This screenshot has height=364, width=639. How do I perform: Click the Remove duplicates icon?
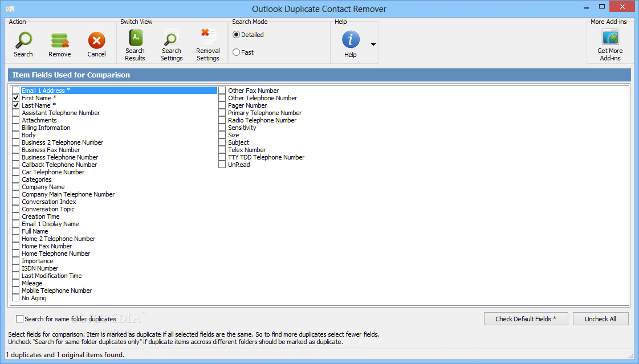60,40
